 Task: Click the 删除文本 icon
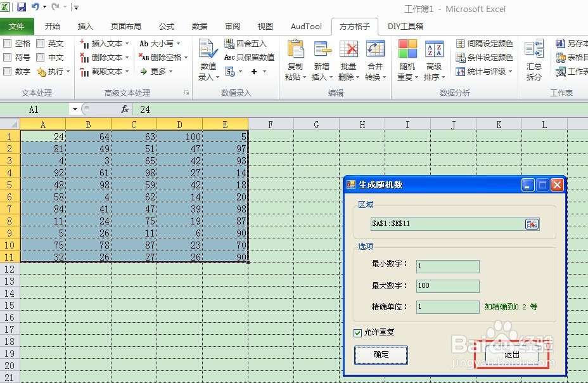84,58
